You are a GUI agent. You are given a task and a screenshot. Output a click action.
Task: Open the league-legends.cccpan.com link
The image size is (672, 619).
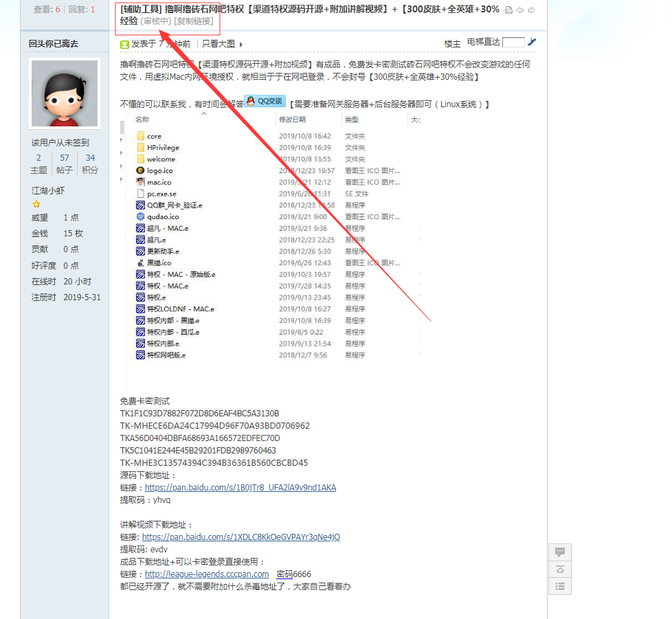click(x=207, y=574)
